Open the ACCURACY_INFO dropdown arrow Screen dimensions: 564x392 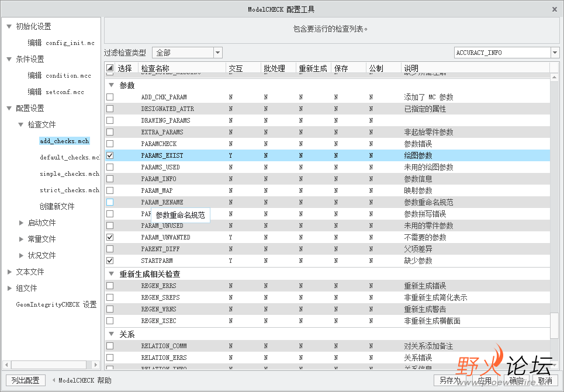pos(555,53)
